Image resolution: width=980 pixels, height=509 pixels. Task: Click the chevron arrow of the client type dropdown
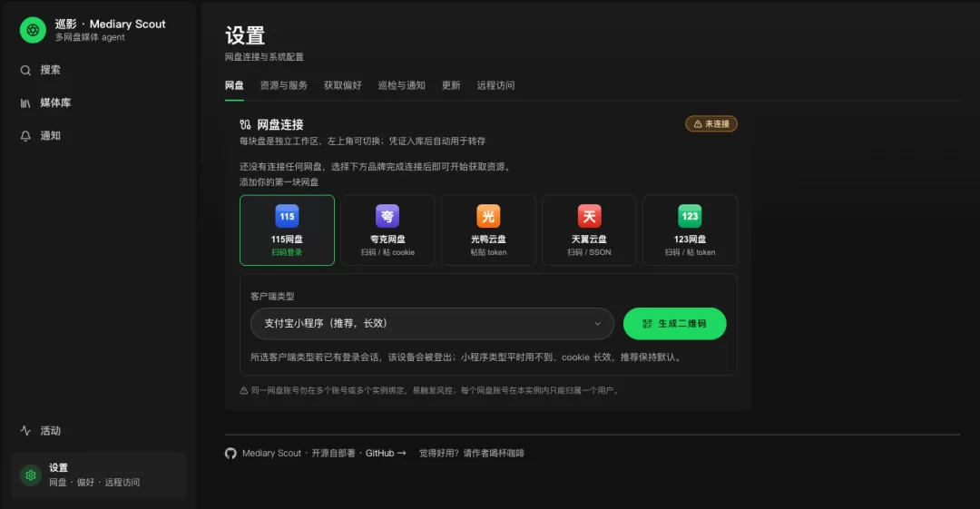coord(597,324)
